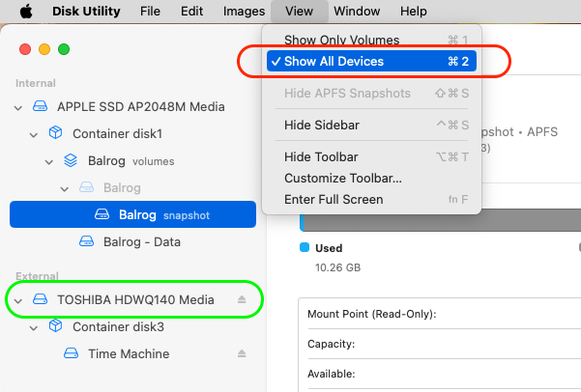Select Balrog volumes group

tap(132, 161)
